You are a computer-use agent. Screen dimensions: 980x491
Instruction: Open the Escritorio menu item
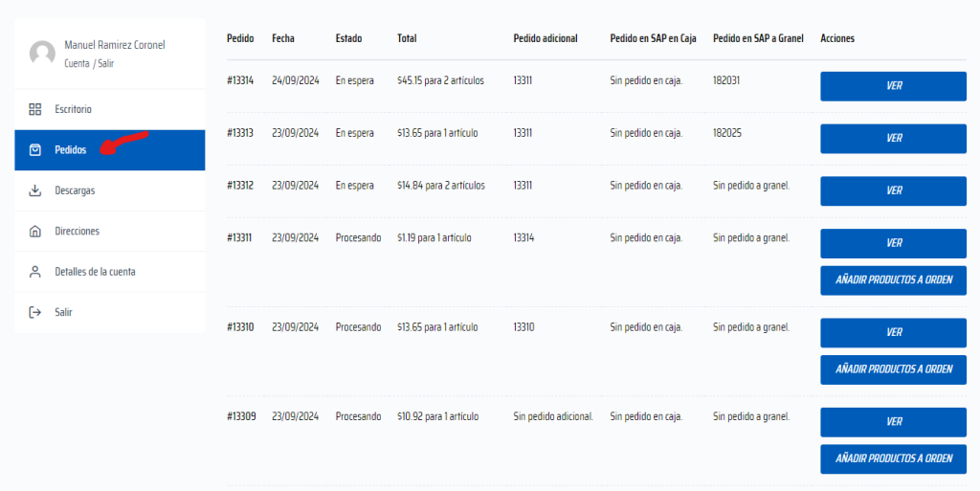tap(74, 109)
